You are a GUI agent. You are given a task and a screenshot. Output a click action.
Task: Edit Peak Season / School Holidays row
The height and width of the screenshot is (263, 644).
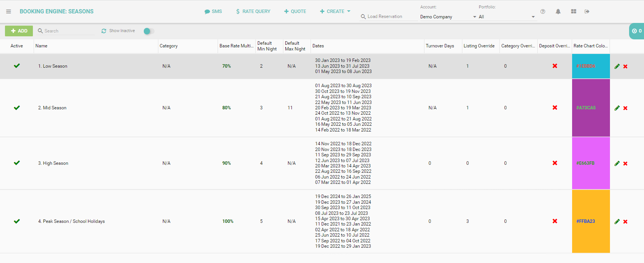617,222
